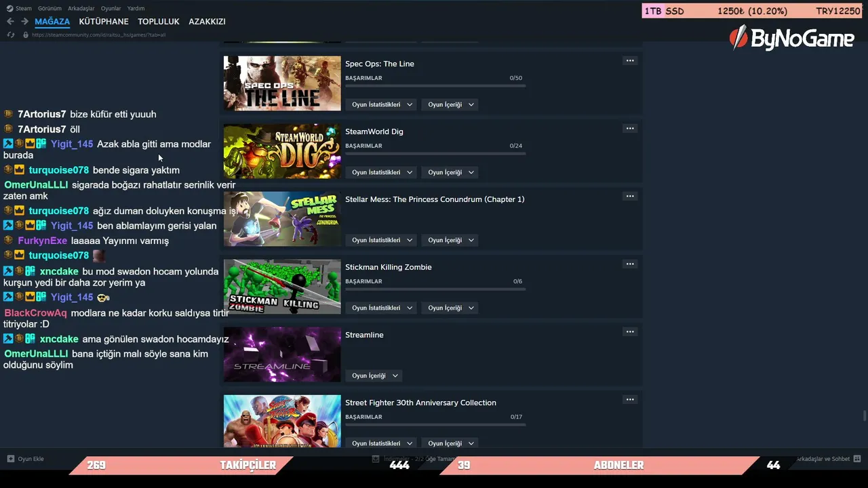Open options menu for Stickman Killing Zombie
868x488 pixels.
click(x=630, y=264)
